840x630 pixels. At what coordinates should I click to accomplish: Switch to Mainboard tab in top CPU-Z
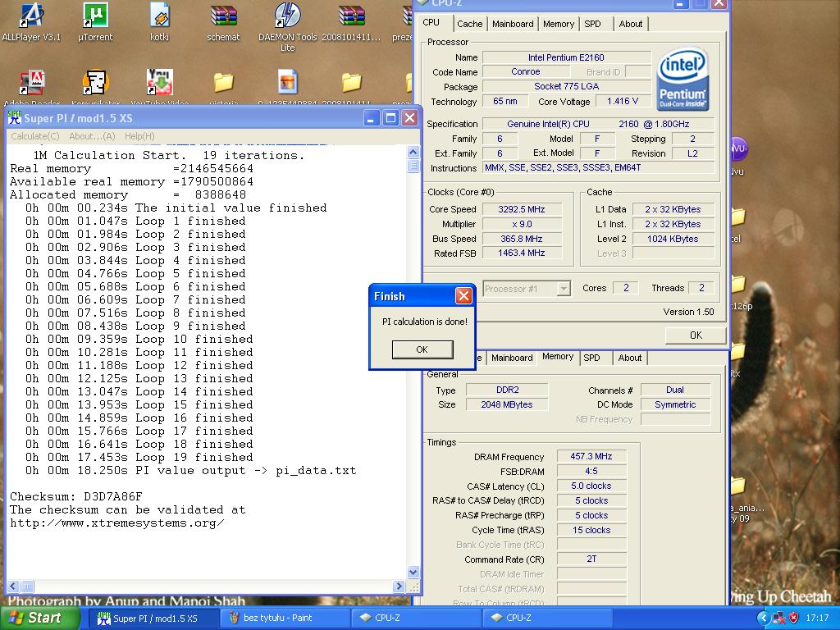[513, 24]
